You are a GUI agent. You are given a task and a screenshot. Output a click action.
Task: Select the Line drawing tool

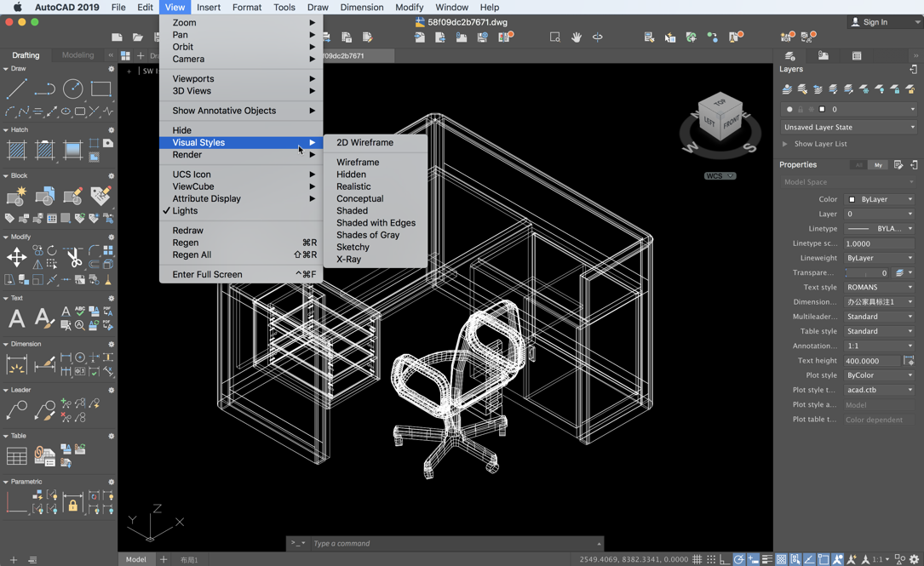[x=17, y=88]
